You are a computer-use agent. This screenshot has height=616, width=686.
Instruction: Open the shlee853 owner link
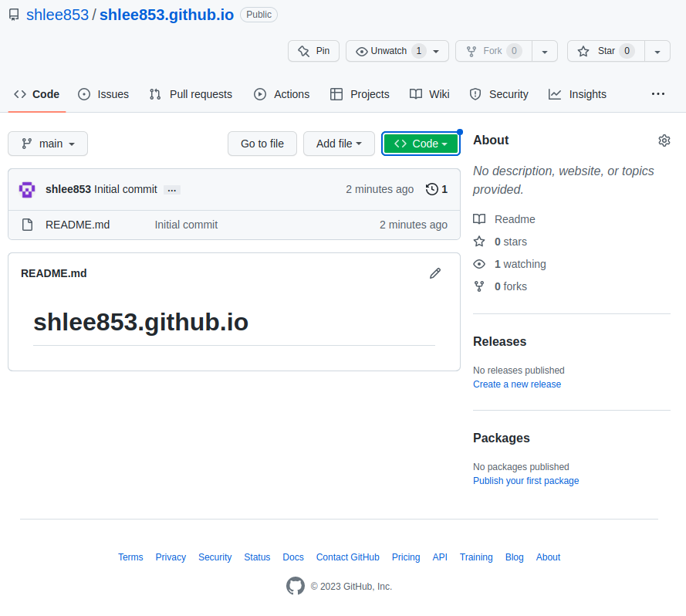(57, 15)
